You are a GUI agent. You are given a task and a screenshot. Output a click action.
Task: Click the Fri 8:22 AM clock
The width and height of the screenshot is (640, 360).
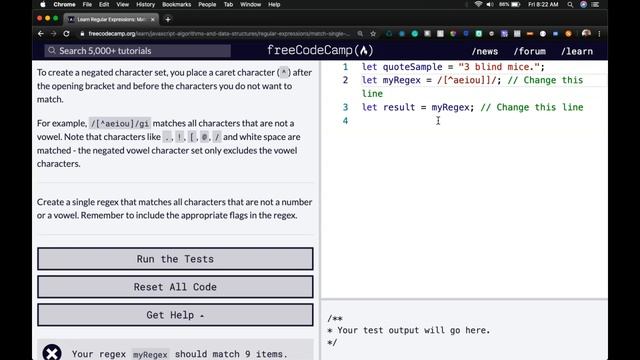543,4
